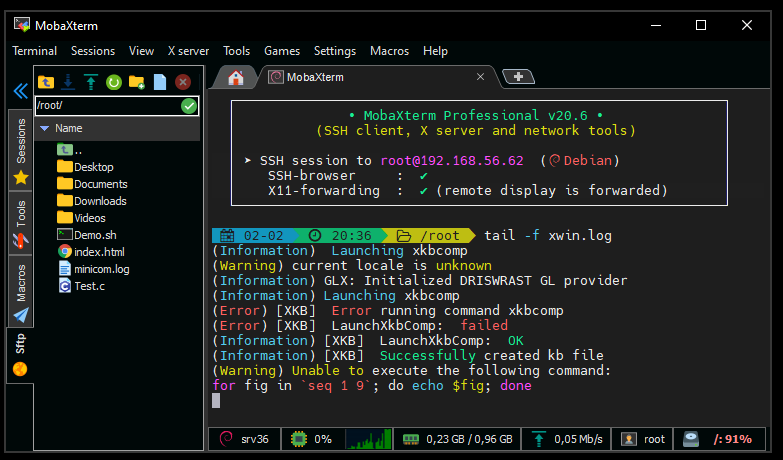Click the RAM memory icon in status bar
Viewport: 783px width, 460px height.
click(x=410, y=439)
